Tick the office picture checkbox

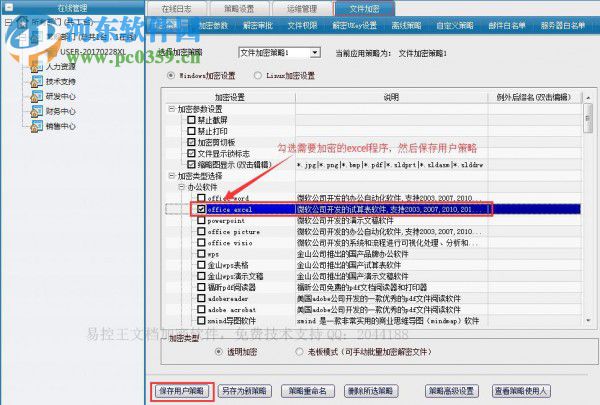pos(201,231)
